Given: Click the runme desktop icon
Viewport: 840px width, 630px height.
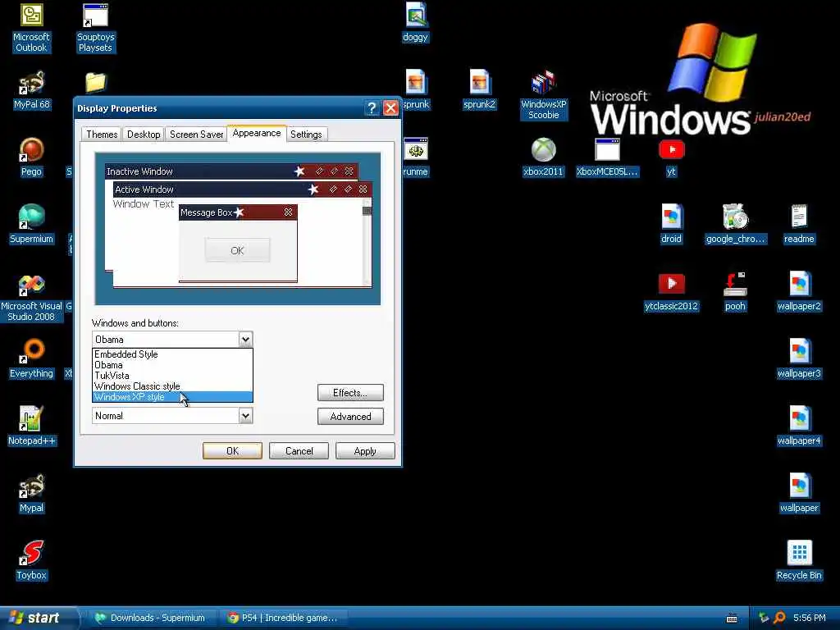Looking at the screenshot, I should 416,157.
